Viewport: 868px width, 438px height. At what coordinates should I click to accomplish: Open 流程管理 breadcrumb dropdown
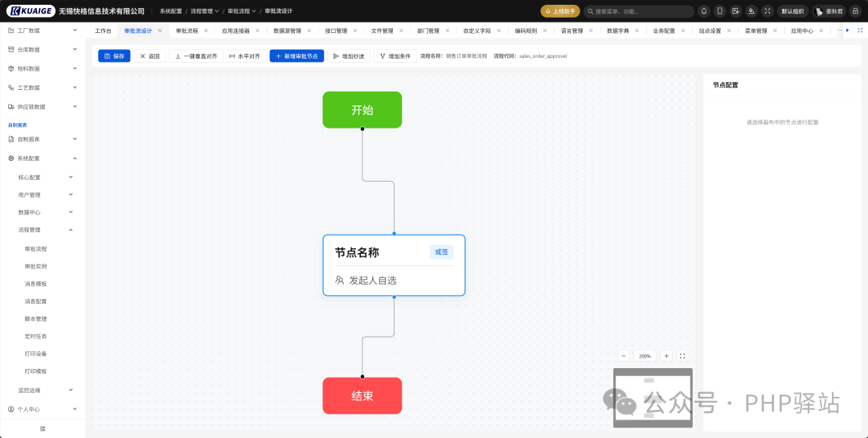click(205, 11)
